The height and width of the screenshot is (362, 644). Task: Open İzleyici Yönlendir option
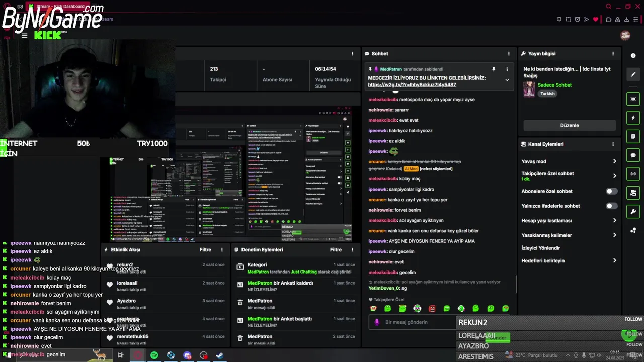pos(541,248)
